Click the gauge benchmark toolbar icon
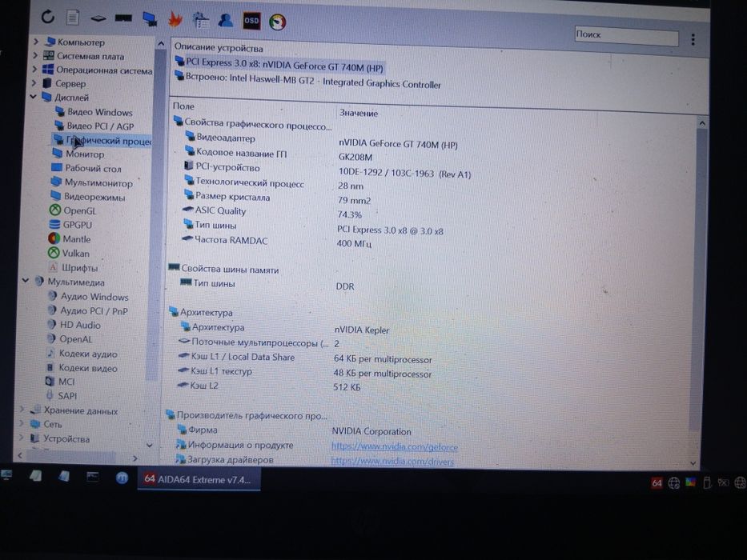Image resolution: width=747 pixels, height=560 pixels. (278, 22)
